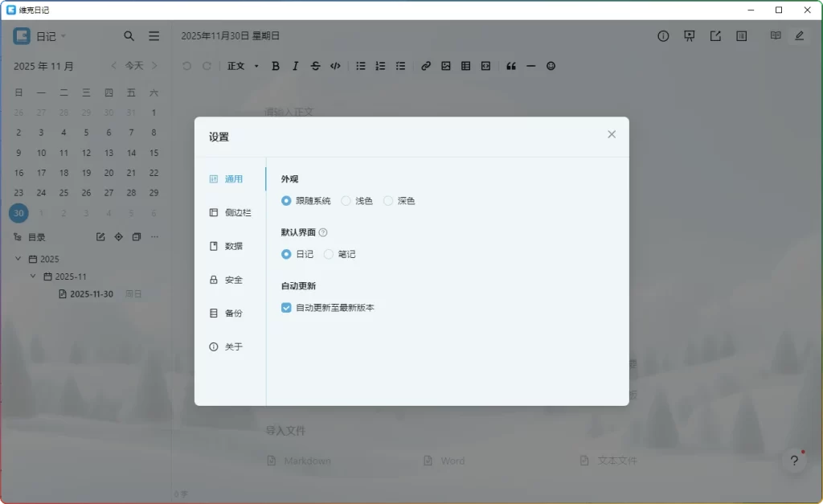Viewport: 823px width, 504px height.
Task: Uncheck automatic update to latest version
Action: (x=286, y=307)
